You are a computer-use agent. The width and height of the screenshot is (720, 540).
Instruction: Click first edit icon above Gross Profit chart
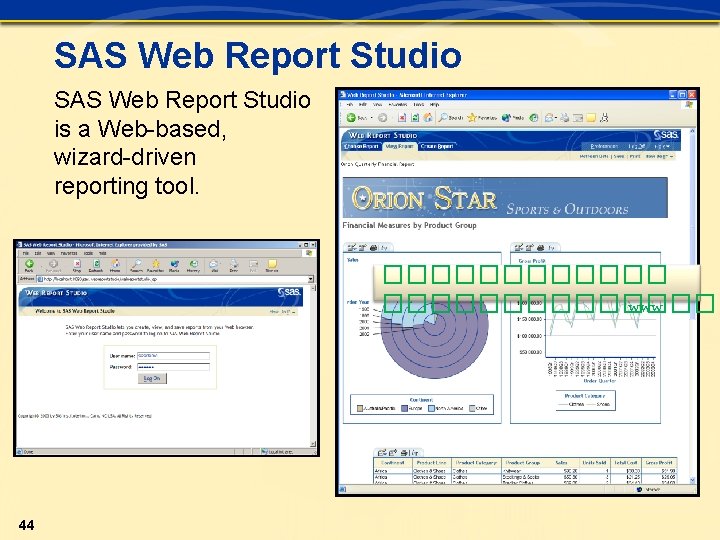coord(519,248)
